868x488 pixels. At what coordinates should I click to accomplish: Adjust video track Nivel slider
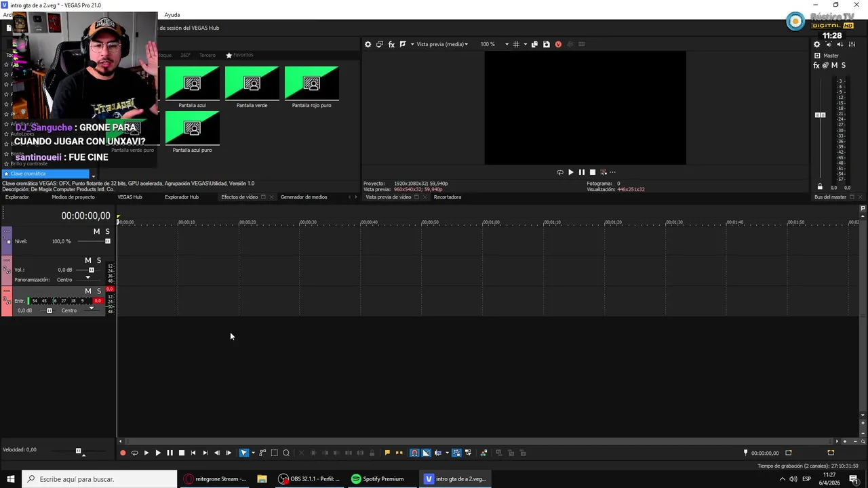(x=107, y=241)
